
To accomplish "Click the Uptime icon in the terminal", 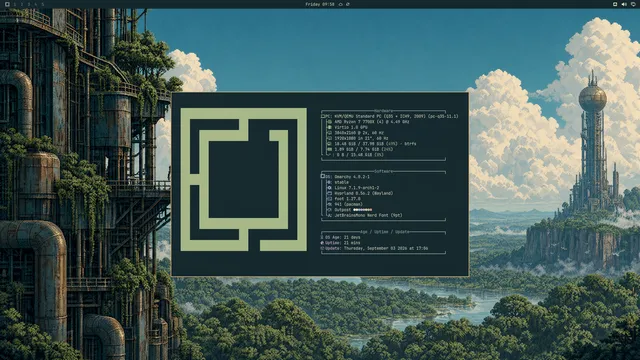I will (322, 243).
